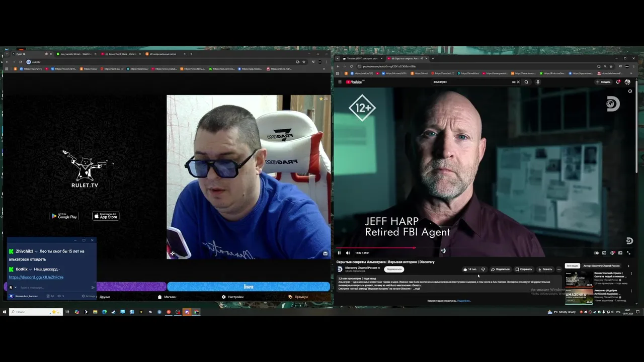This screenshot has height=362, width=644.
Task: Open YouTube notifications bell
Action: pos(618,82)
